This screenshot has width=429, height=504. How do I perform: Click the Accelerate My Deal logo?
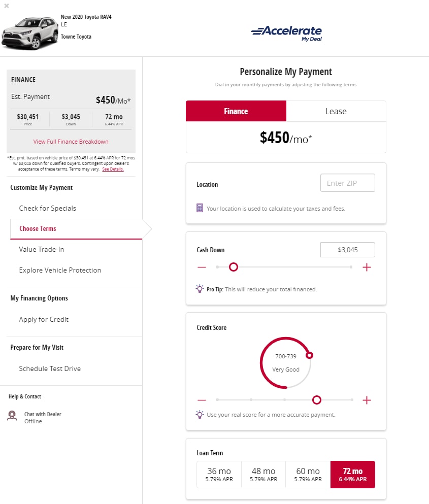pos(286,33)
